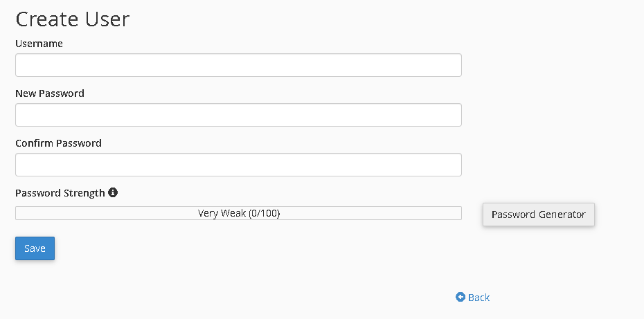Click the Confirm Password label
644x319 pixels.
pos(58,143)
